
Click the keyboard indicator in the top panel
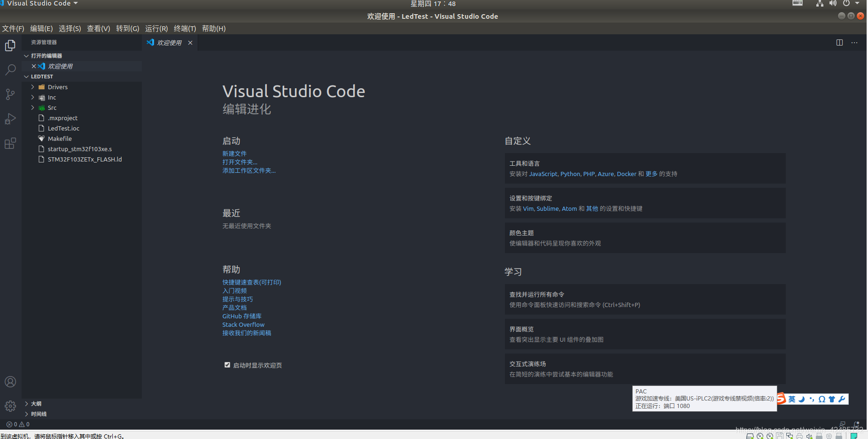(798, 3)
